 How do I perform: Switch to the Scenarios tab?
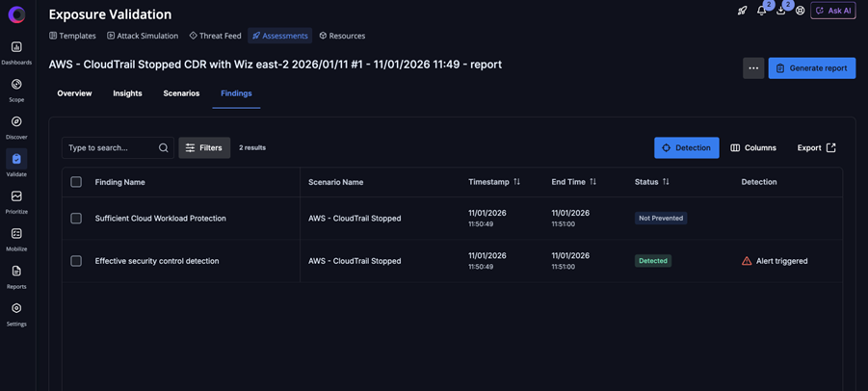click(181, 93)
